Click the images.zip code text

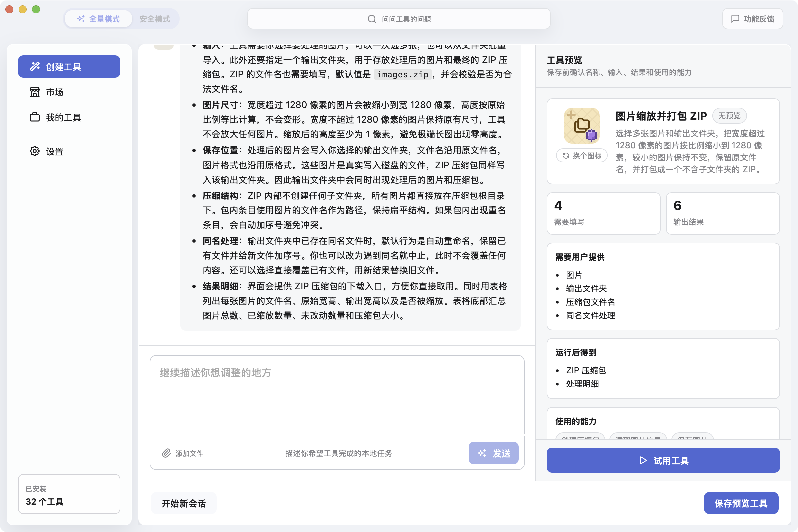[403, 74]
